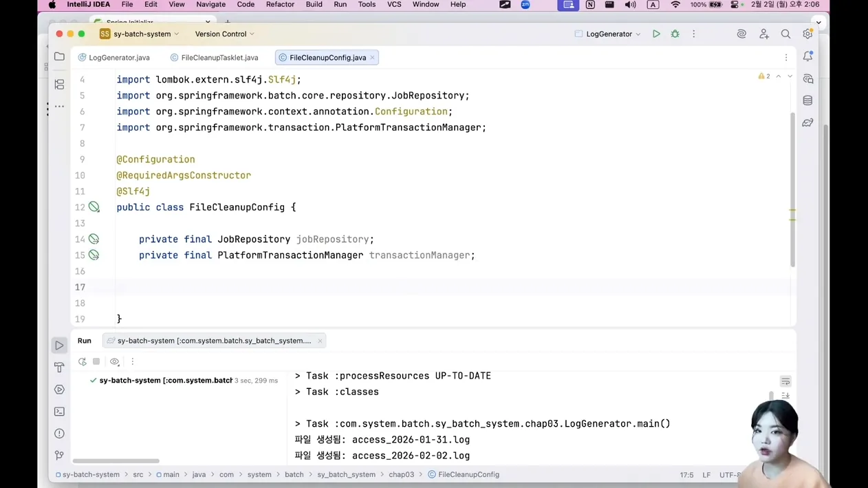The height and width of the screenshot is (488, 868).
Task: Open the Database tool window icon
Action: pyautogui.click(x=807, y=100)
